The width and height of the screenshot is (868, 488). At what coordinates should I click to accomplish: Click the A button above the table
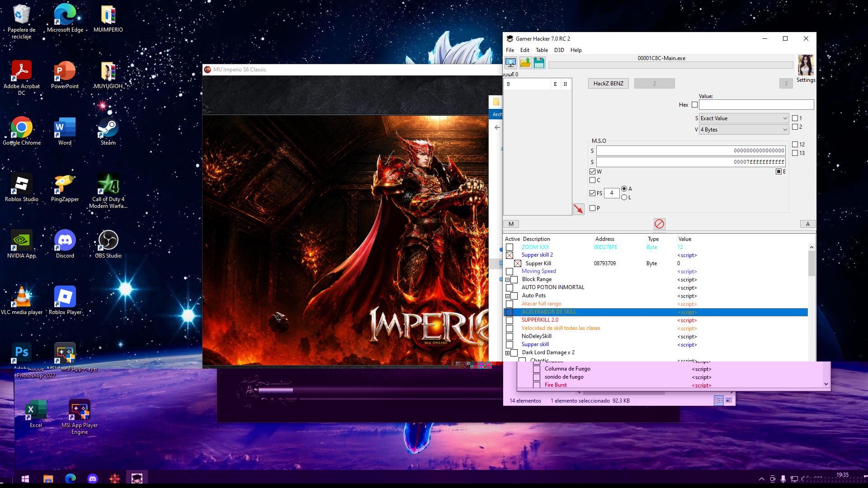pyautogui.click(x=807, y=224)
